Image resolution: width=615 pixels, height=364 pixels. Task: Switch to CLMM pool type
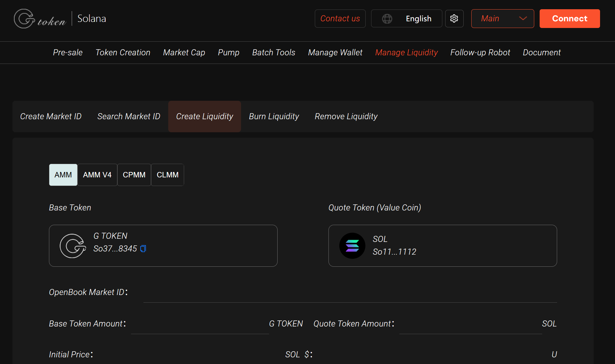(167, 175)
